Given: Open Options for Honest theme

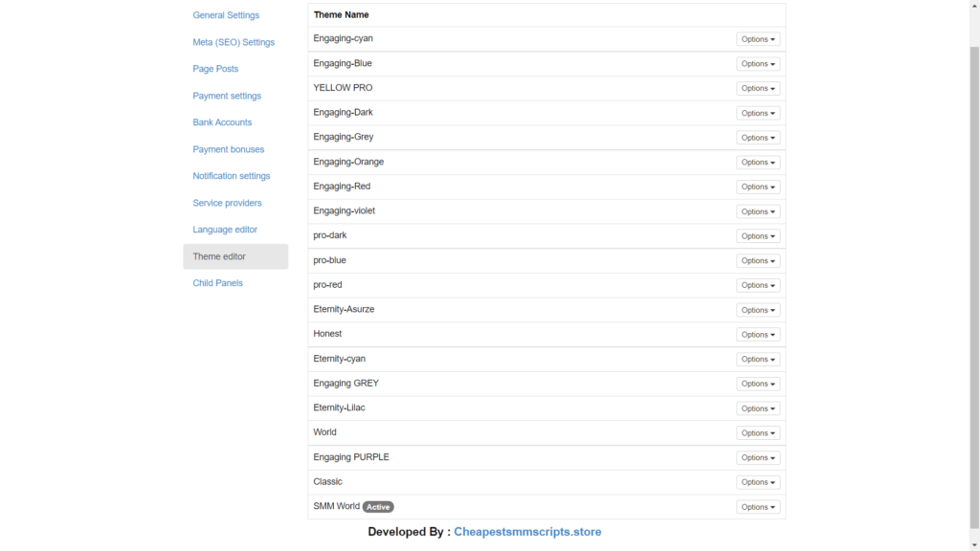Looking at the screenshot, I should pos(758,335).
